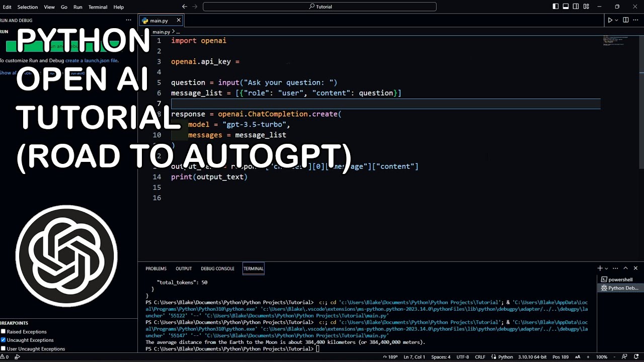
Task: Open editor More Actions ellipsis
Action: (636, 20)
